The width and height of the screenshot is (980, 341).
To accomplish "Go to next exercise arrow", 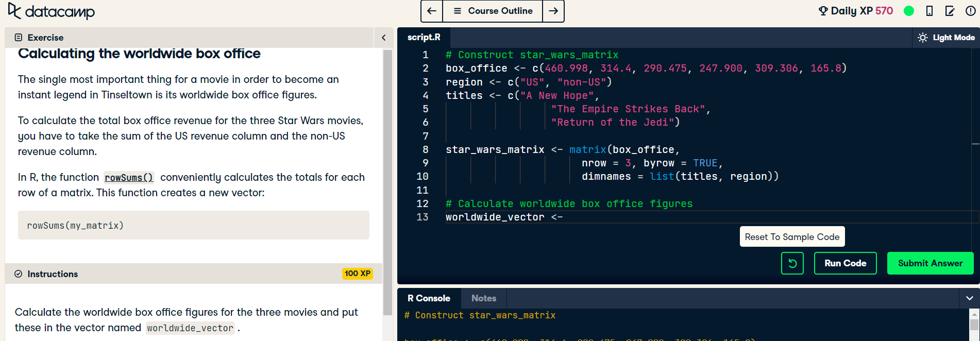I will click(x=553, y=11).
